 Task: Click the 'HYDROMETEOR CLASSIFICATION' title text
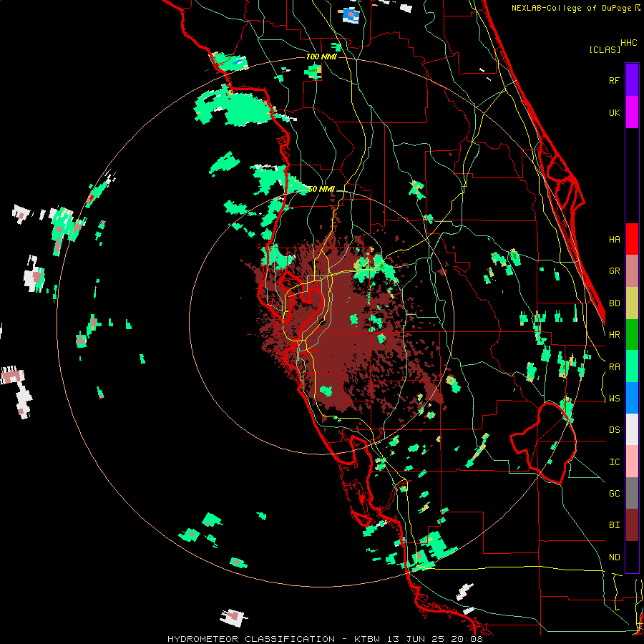pyautogui.click(x=251, y=639)
